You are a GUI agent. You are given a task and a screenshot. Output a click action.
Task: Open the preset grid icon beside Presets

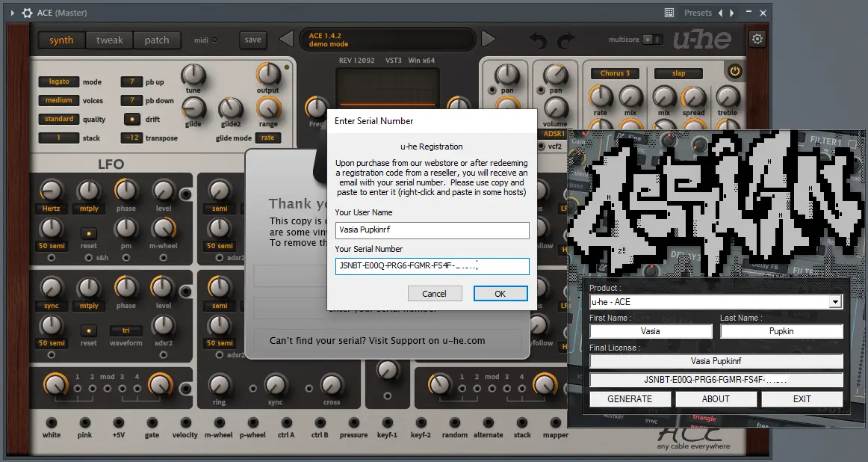coord(669,13)
